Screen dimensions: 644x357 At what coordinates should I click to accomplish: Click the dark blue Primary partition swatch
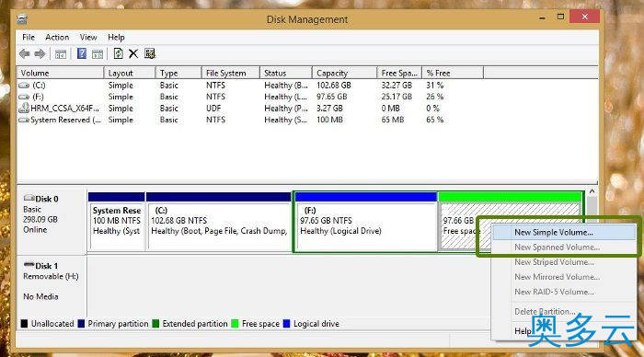pos(81,324)
